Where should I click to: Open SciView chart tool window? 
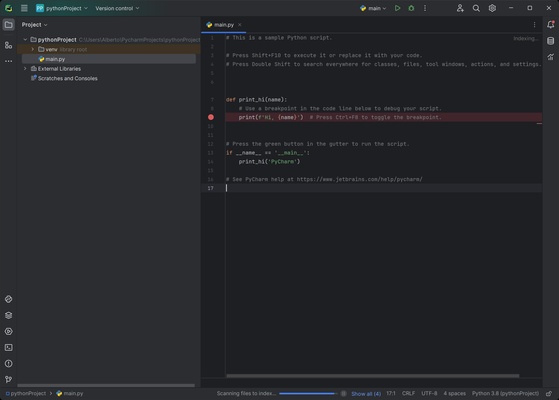tap(550, 56)
